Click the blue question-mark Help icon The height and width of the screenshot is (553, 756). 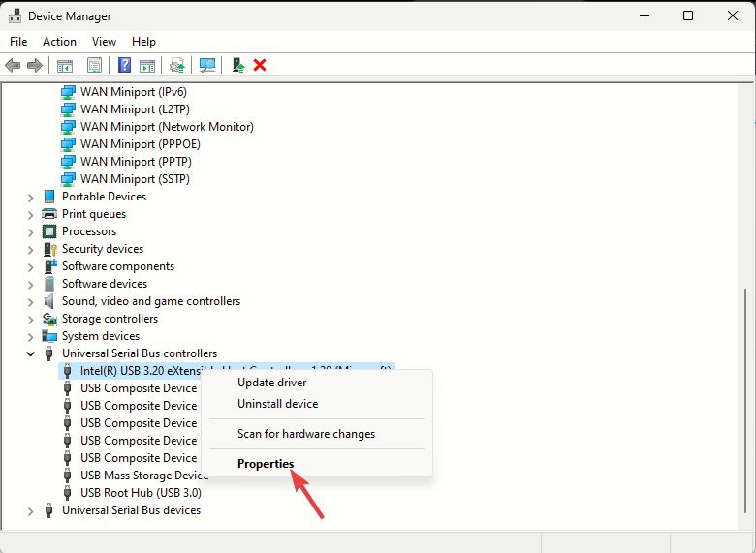[x=124, y=65]
